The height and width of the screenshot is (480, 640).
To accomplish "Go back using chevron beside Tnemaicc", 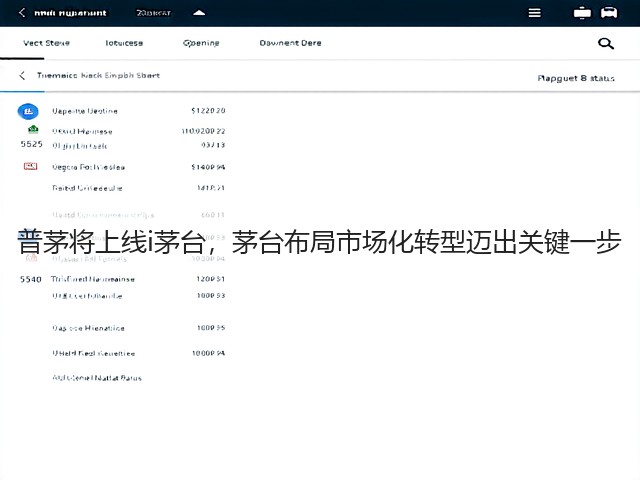I will 22,76.
